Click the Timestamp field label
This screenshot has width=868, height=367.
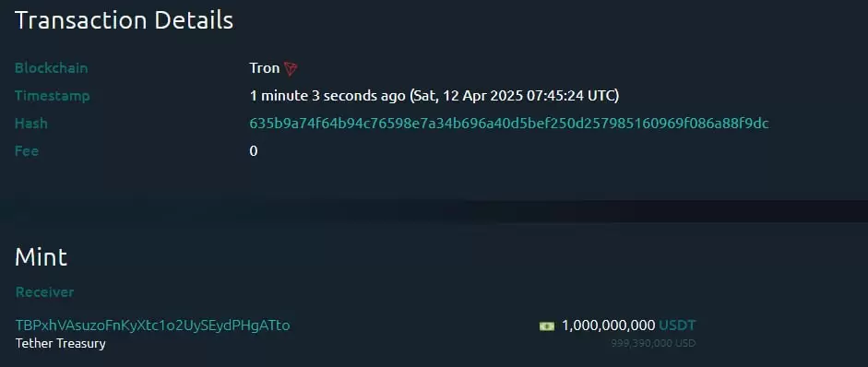click(52, 96)
